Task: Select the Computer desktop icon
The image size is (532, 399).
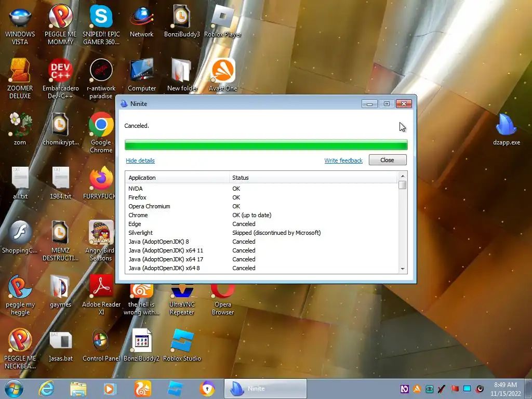Action: (141, 75)
